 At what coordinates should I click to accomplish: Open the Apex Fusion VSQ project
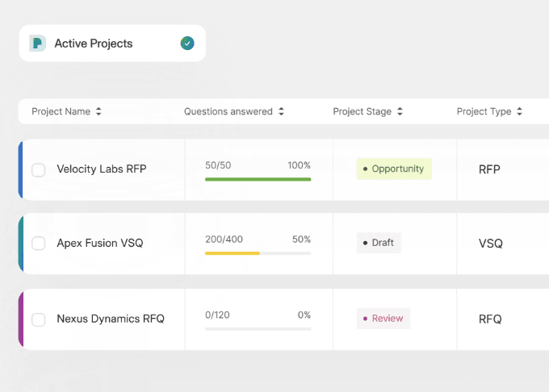(x=100, y=244)
